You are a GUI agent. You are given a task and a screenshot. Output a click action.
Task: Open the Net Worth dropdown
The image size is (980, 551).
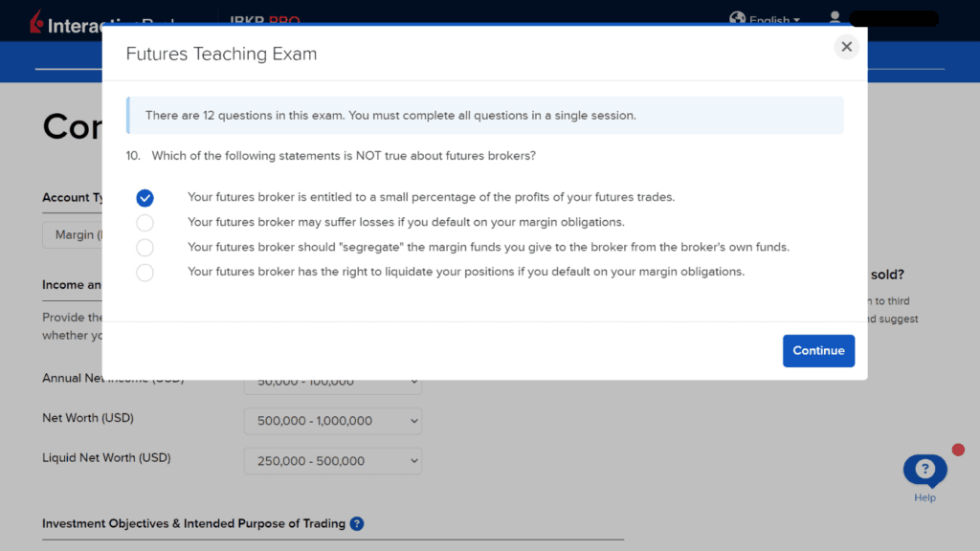[332, 421]
